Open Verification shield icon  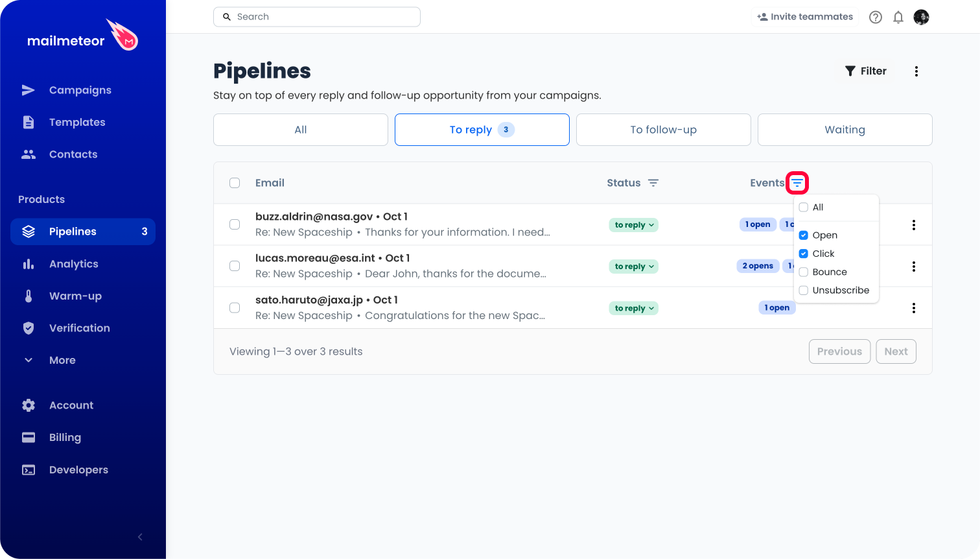point(29,328)
